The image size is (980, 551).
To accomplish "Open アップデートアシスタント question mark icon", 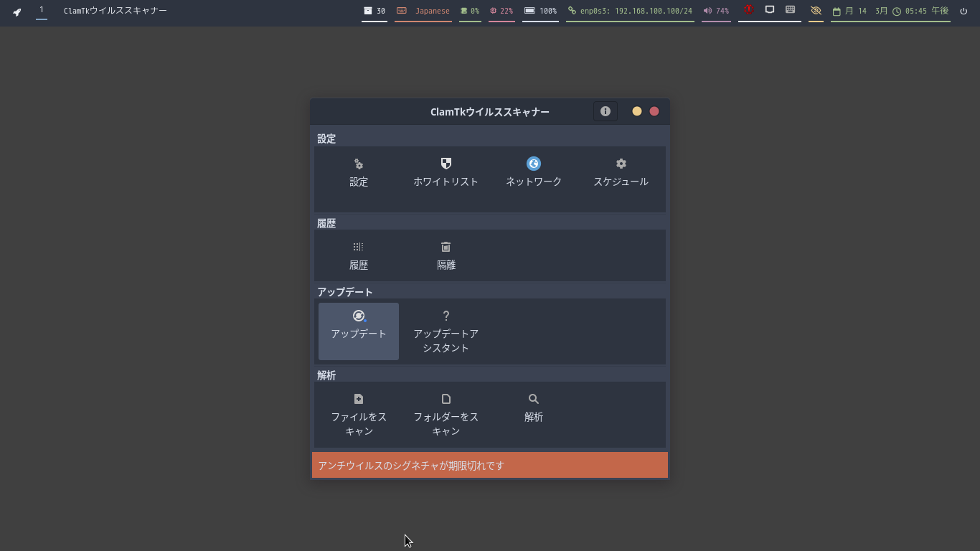I will point(446,316).
